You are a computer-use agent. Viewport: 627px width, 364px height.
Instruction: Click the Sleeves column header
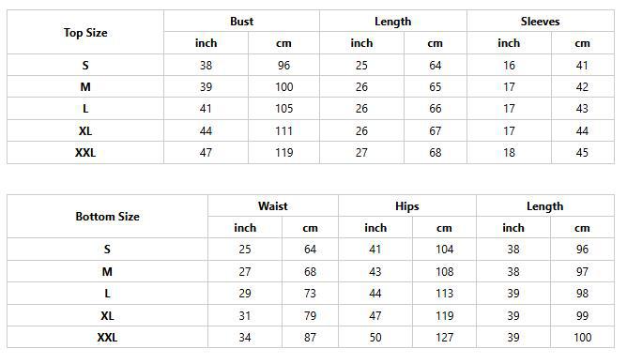pyautogui.click(x=541, y=22)
